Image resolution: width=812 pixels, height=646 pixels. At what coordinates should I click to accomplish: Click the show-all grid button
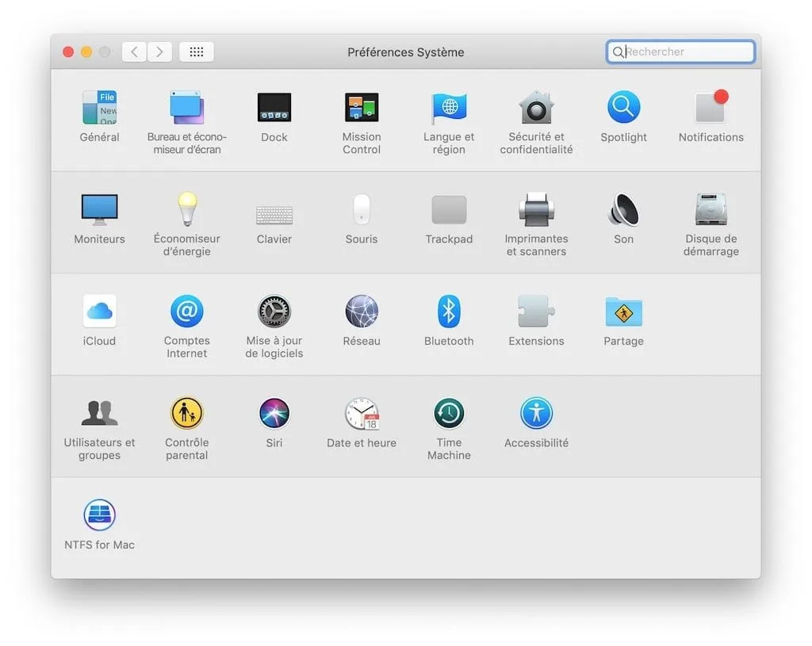click(196, 52)
